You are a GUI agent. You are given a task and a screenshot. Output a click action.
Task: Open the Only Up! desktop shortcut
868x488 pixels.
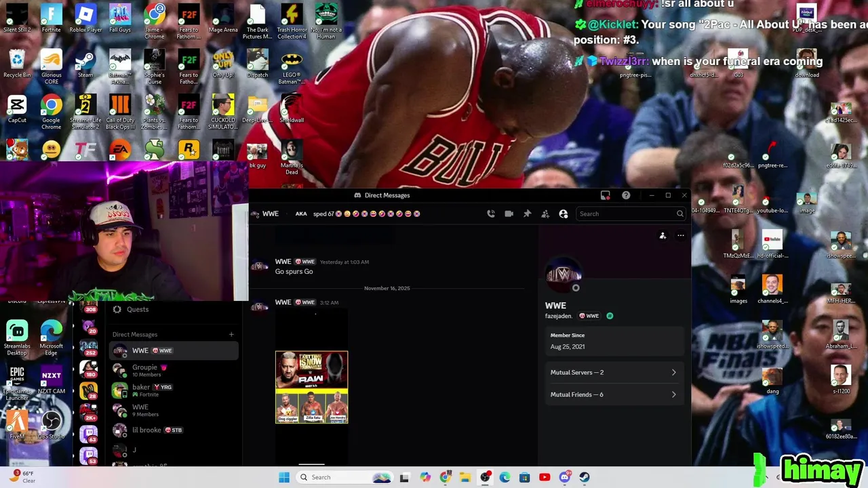click(x=223, y=64)
